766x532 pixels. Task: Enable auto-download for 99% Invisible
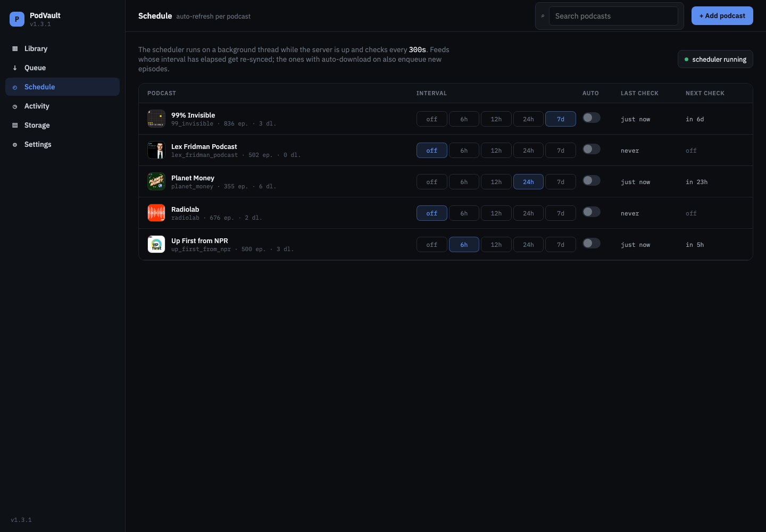pyautogui.click(x=592, y=118)
